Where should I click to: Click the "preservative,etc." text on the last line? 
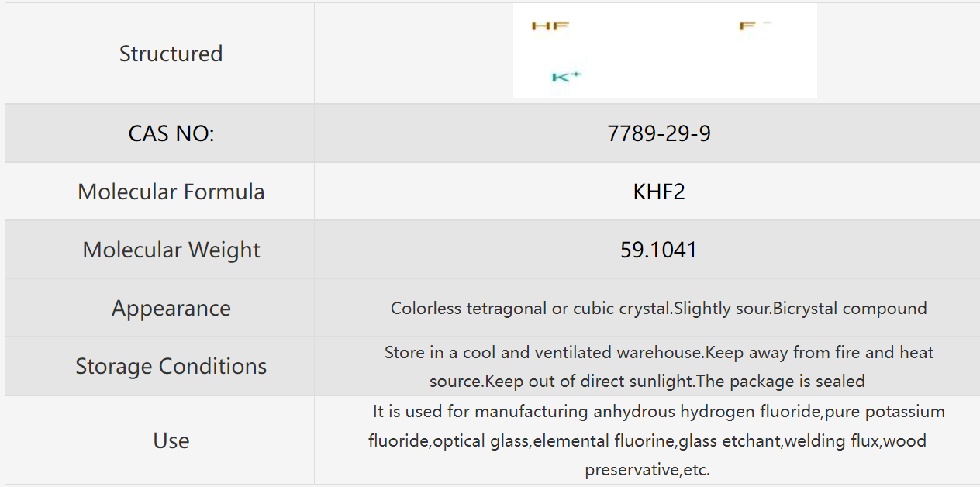tap(647, 469)
